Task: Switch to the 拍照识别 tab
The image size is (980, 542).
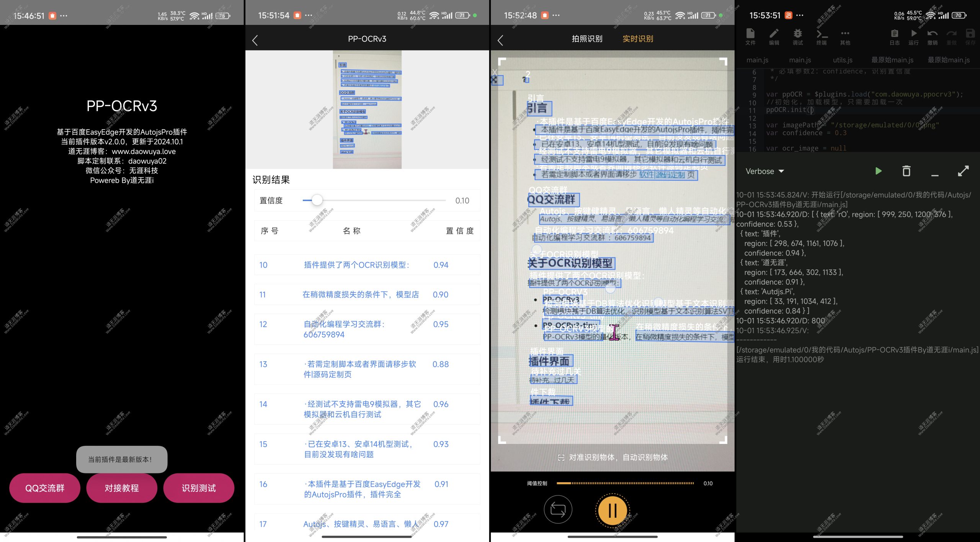Action: [x=587, y=39]
